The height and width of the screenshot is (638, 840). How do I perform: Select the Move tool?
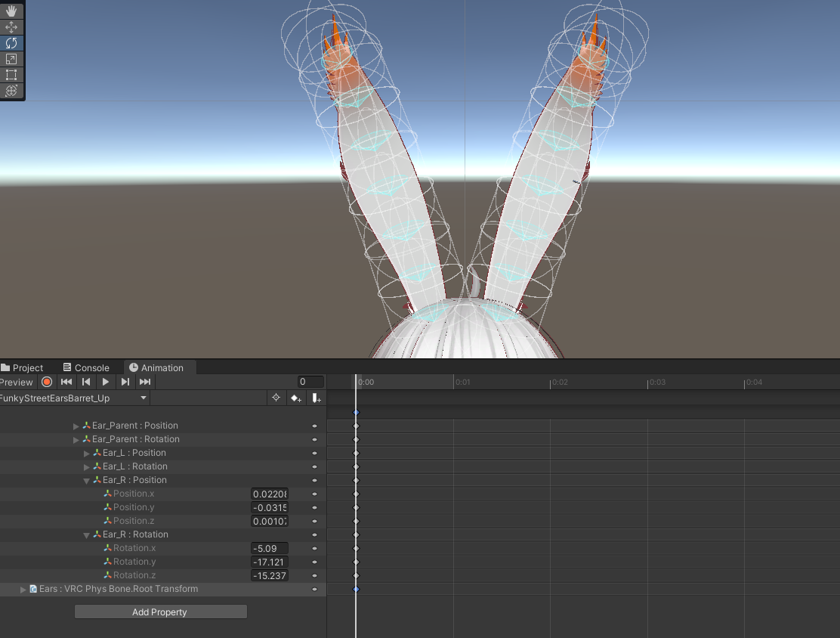[11, 26]
